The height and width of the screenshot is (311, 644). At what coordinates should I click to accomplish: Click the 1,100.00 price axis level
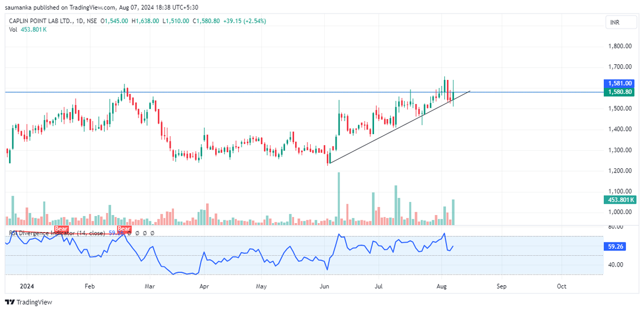click(x=619, y=191)
